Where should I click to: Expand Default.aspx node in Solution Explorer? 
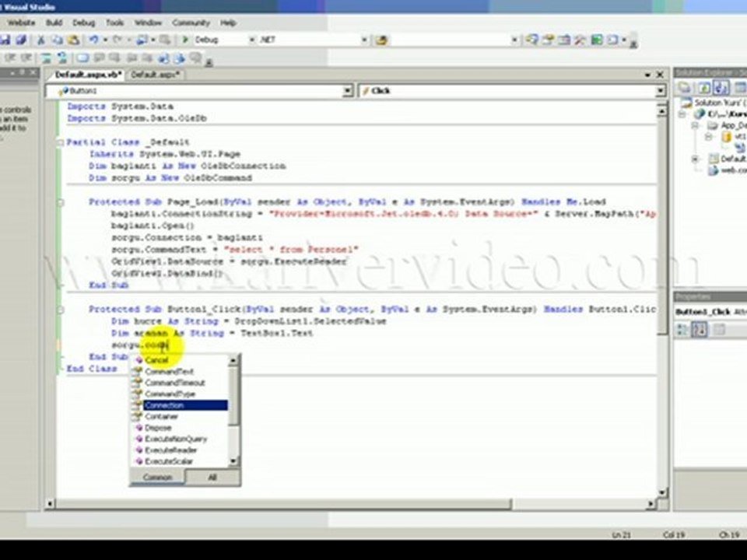click(696, 159)
